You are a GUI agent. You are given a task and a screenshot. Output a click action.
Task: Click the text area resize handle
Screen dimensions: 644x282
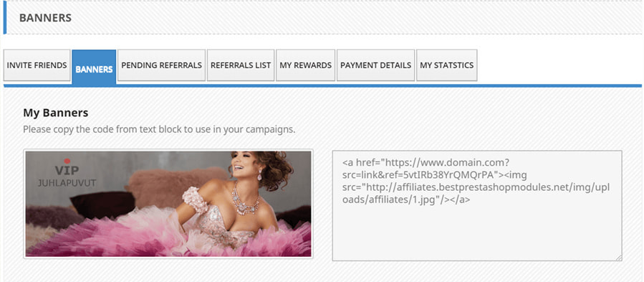[x=618, y=257]
